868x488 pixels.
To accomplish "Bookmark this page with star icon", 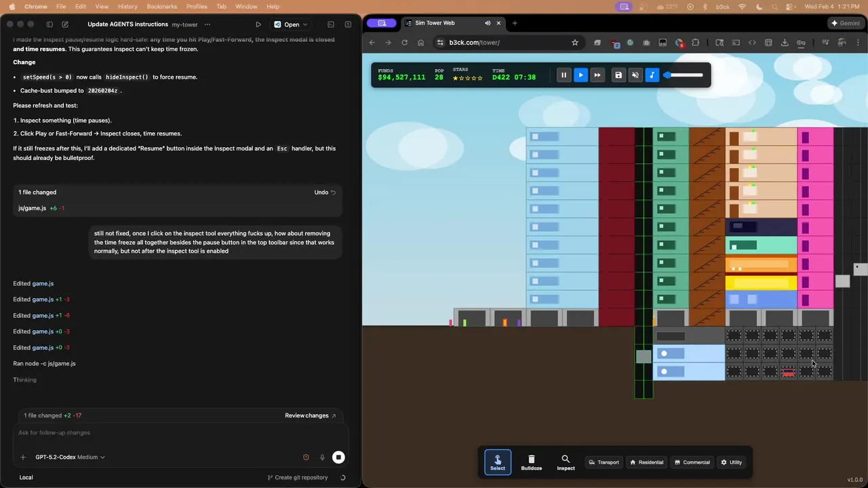I will [x=575, y=42].
